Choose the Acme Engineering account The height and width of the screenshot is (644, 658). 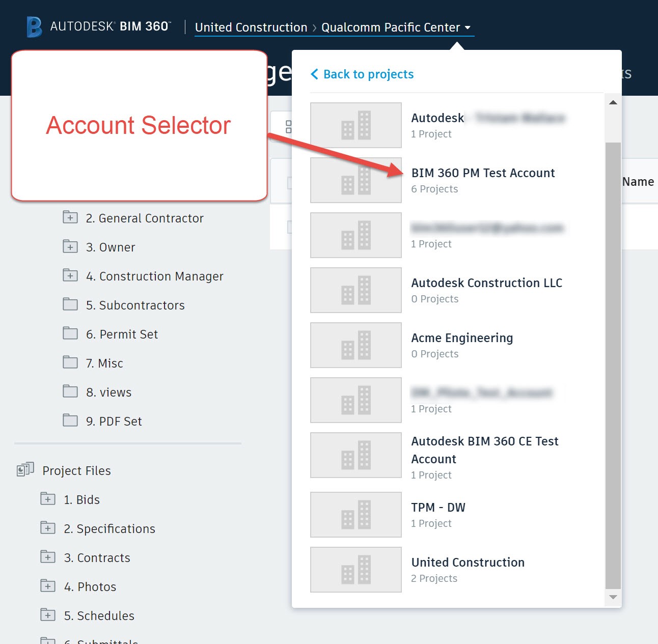[x=462, y=338]
